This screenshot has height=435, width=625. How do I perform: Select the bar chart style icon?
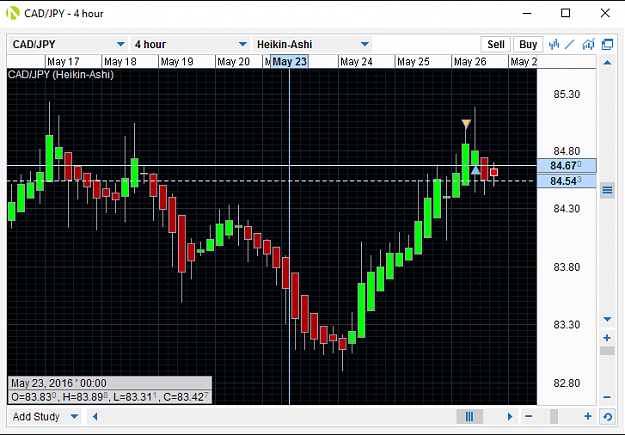tap(554, 44)
